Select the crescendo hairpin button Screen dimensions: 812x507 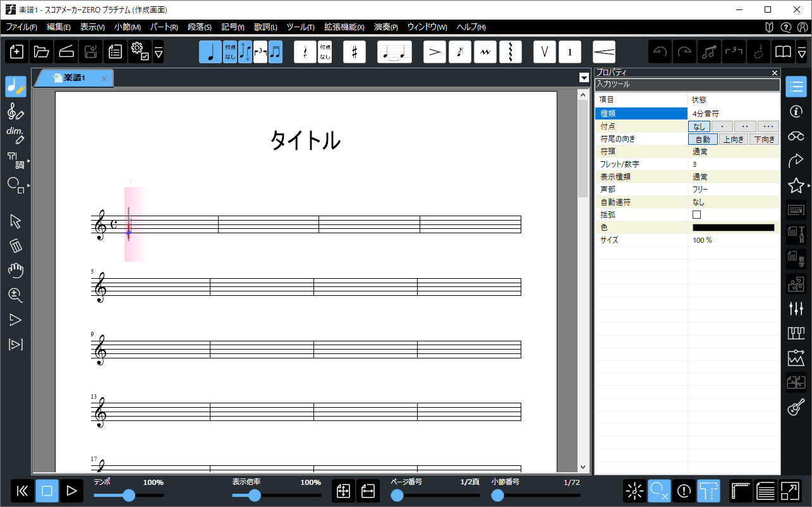(604, 52)
